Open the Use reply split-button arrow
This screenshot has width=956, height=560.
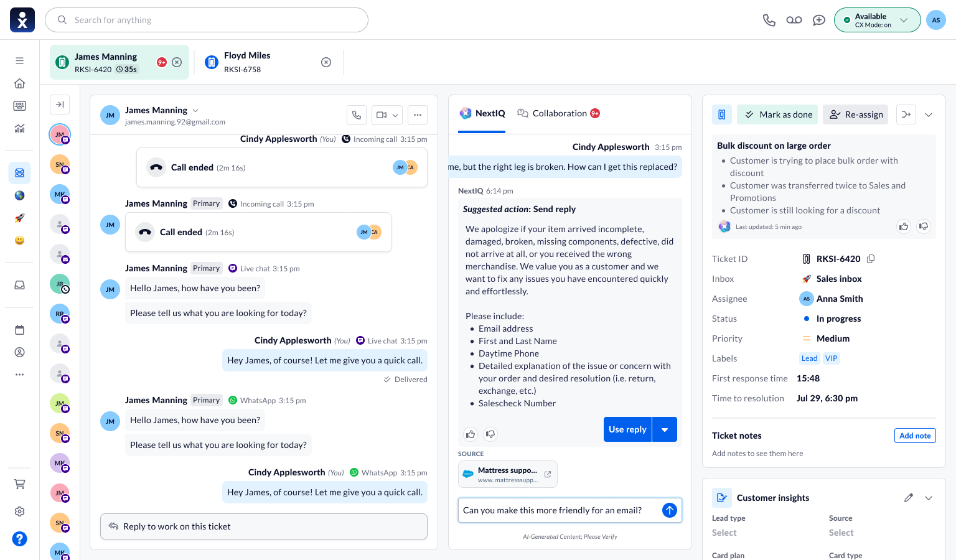(665, 429)
